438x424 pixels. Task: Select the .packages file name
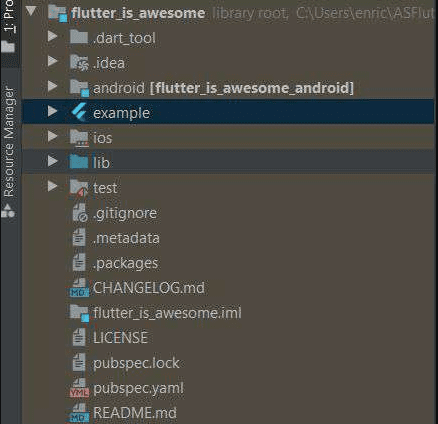126,263
